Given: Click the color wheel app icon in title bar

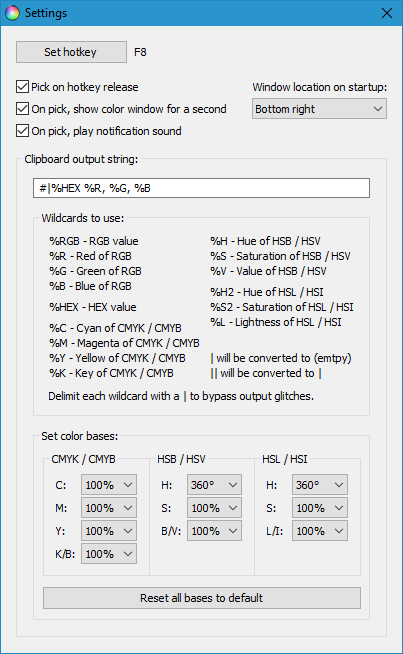Looking at the screenshot, I should [x=12, y=13].
